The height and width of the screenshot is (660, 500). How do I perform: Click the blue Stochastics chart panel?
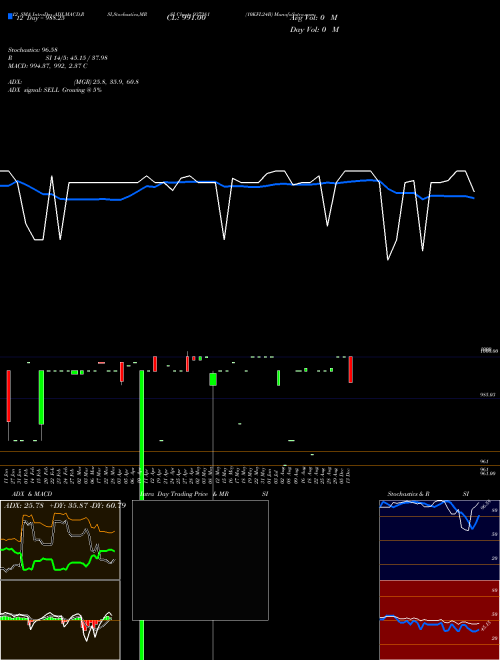click(x=439, y=540)
